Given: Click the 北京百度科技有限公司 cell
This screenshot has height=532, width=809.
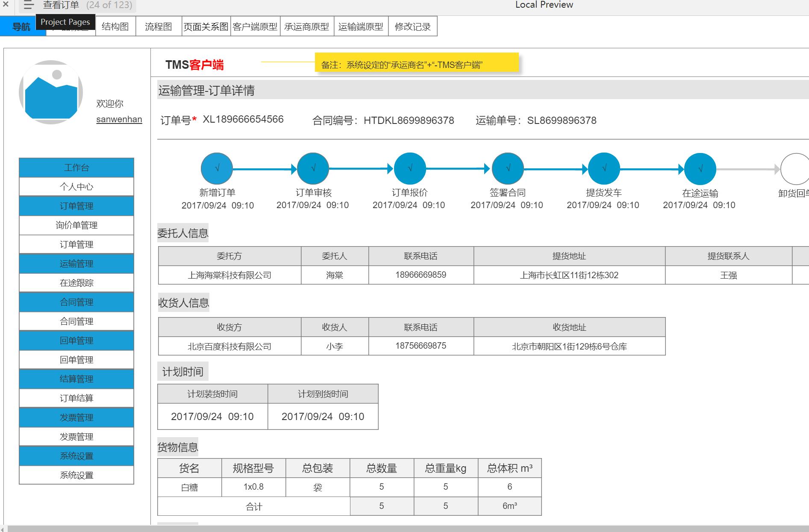Looking at the screenshot, I should coord(230,346).
